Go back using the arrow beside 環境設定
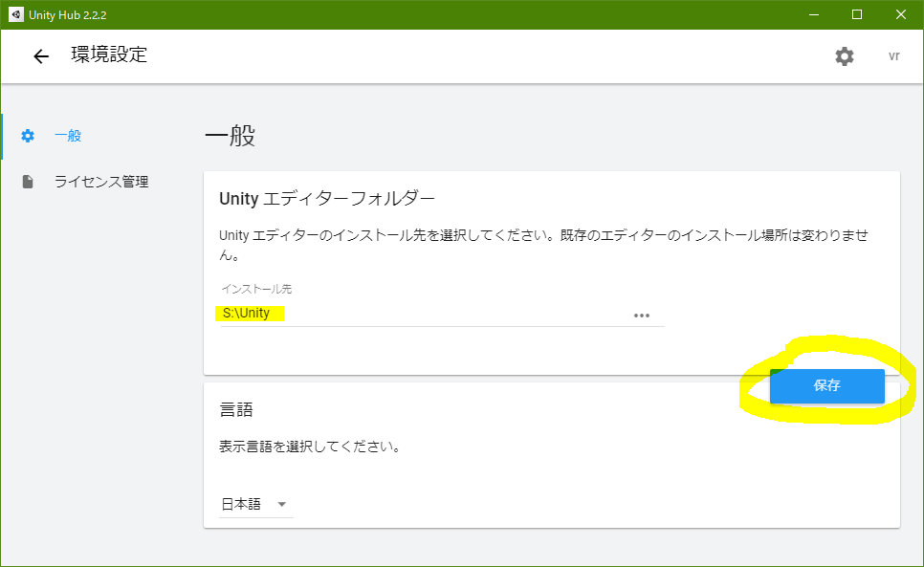The height and width of the screenshot is (567, 924). [41, 55]
